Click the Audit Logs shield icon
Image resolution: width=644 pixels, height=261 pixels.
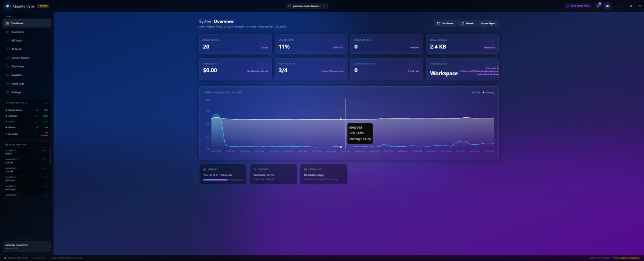(7, 84)
